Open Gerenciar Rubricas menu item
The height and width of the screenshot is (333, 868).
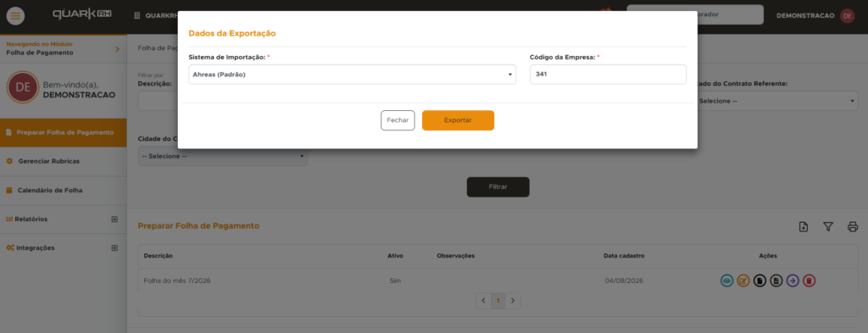point(63,162)
